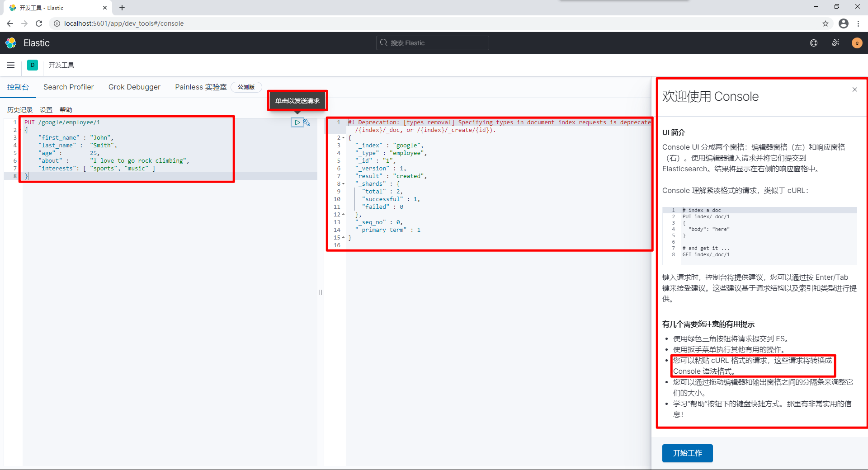Close the 开发工具 - Elastic browser tab
The image size is (868, 470).
105,8
